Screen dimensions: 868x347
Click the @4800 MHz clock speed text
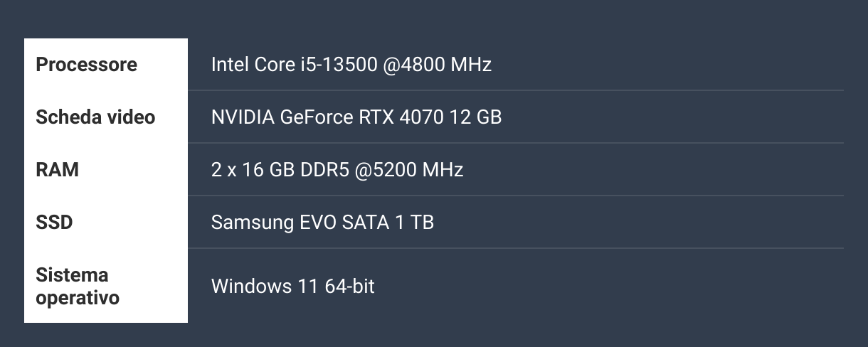(437, 65)
